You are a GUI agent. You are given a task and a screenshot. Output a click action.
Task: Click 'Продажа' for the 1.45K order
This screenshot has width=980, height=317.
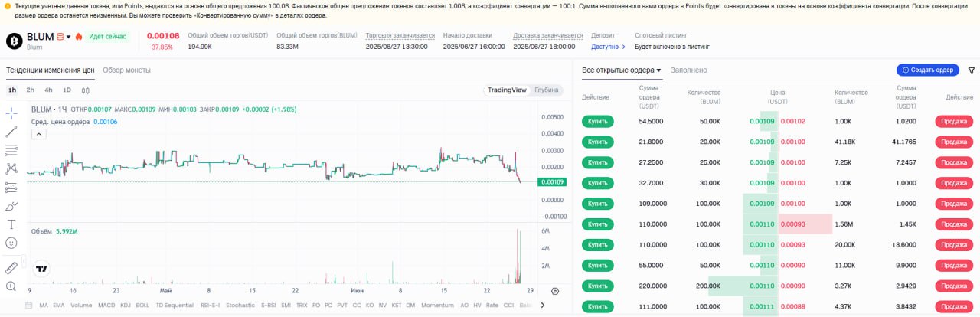click(954, 224)
